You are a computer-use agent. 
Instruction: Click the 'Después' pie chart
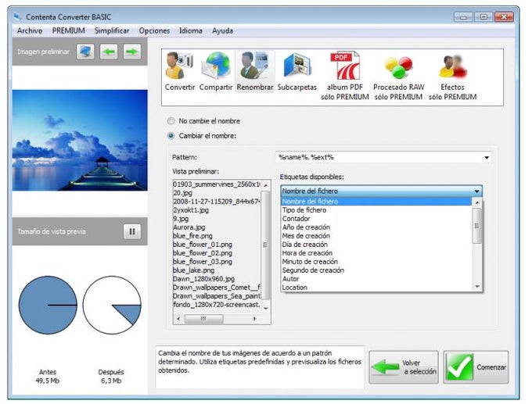pyautogui.click(x=112, y=305)
